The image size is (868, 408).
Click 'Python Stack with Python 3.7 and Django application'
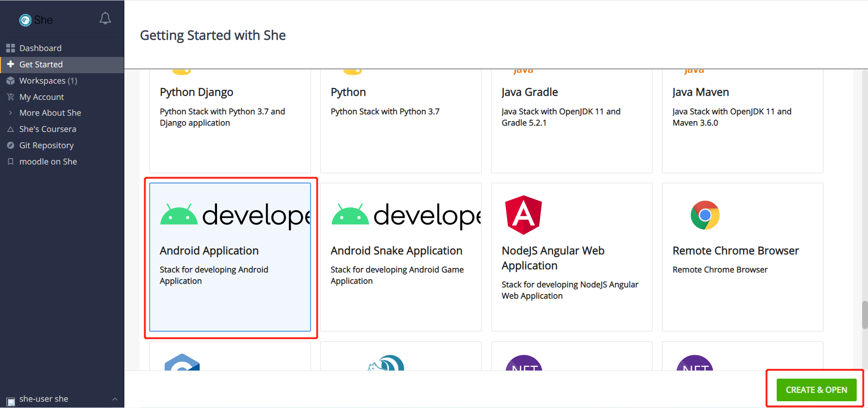(x=222, y=117)
